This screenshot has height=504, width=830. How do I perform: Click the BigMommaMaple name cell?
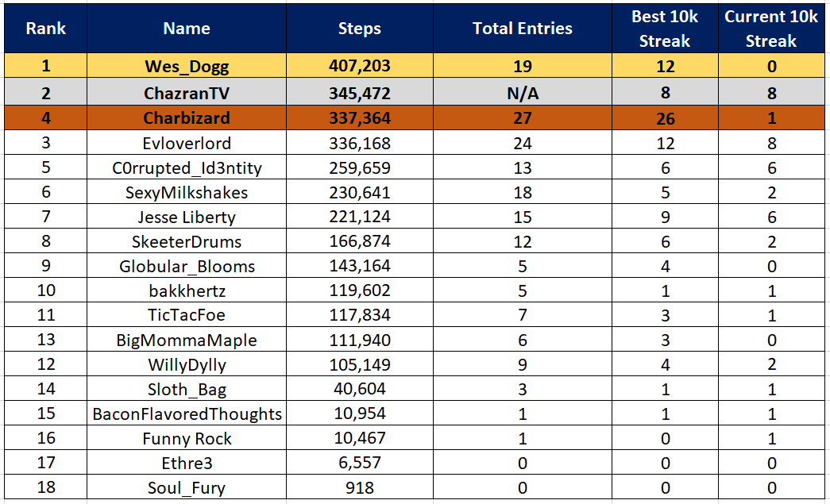tap(187, 340)
